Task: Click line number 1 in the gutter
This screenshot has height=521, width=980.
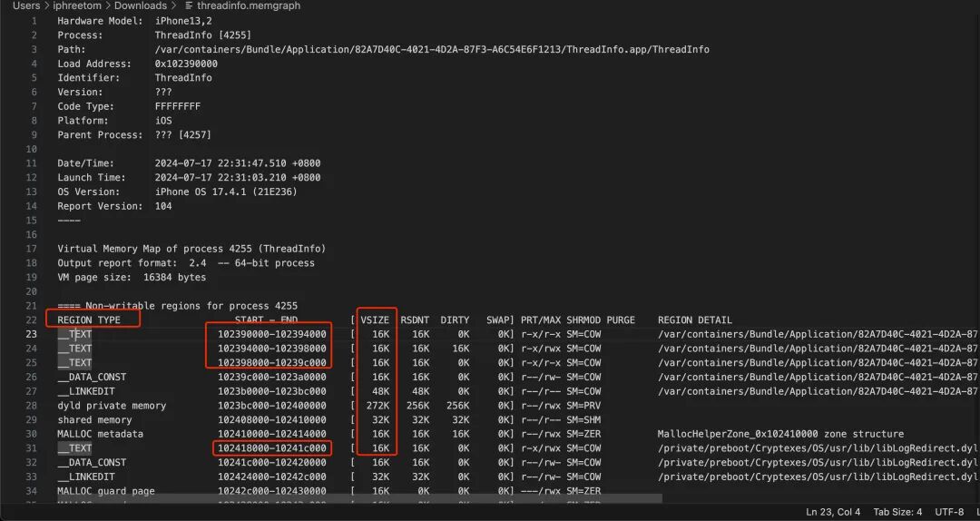Action: pos(34,21)
